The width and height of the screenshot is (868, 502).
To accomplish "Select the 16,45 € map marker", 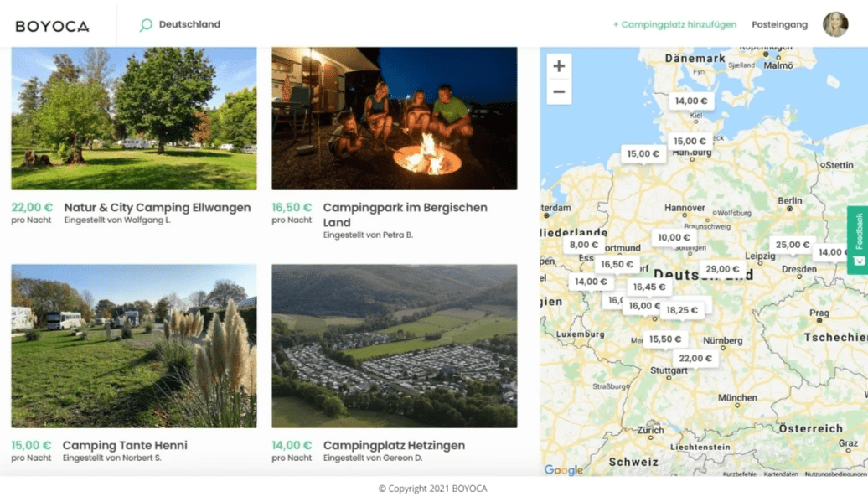I will point(649,287).
